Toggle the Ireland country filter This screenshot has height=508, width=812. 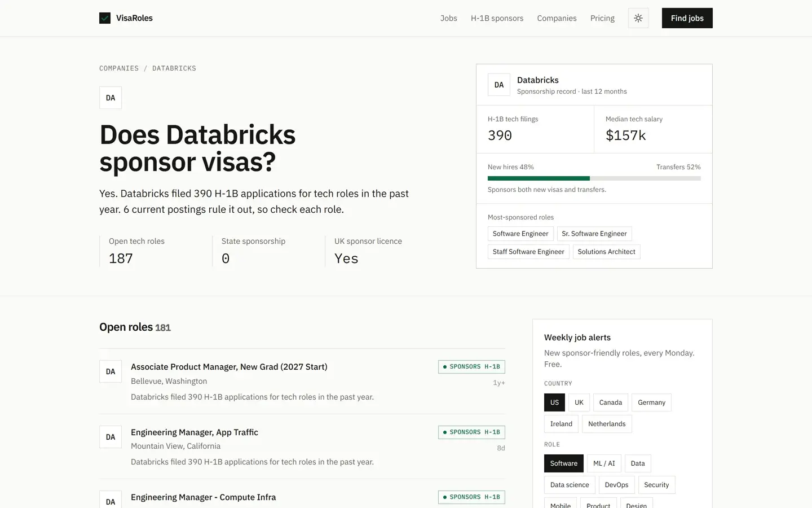[x=561, y=424]
